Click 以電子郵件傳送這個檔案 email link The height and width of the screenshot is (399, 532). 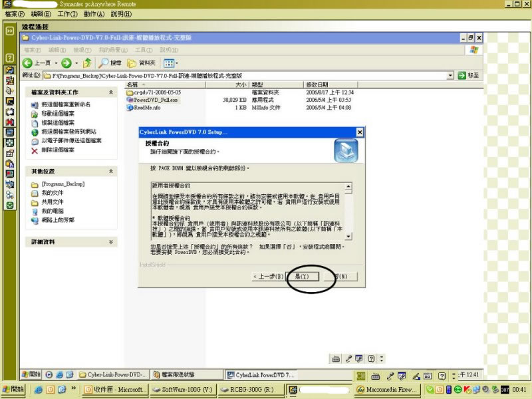pos(71,140)
